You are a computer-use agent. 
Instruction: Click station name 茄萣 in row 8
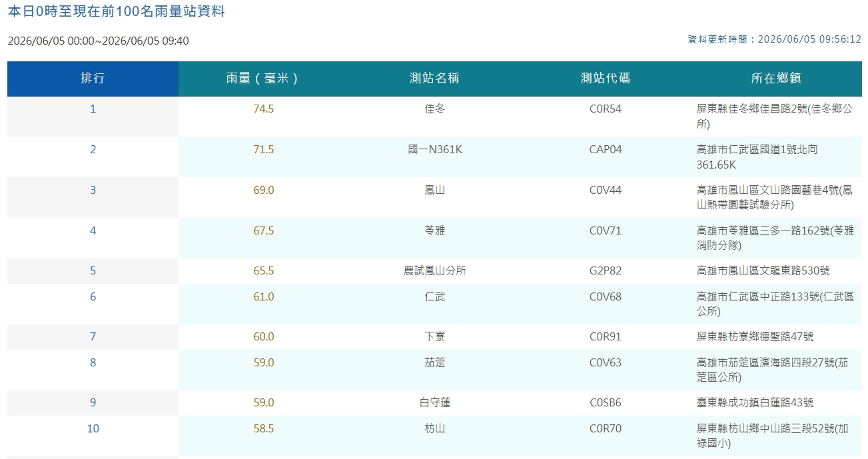[x=435, y=362]
